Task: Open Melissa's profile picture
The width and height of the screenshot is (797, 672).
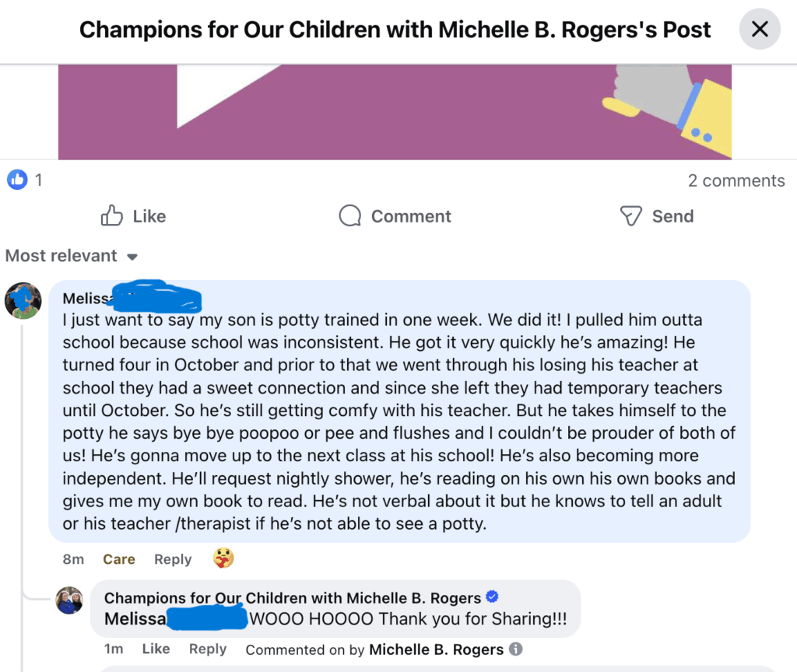Action: 23,300
